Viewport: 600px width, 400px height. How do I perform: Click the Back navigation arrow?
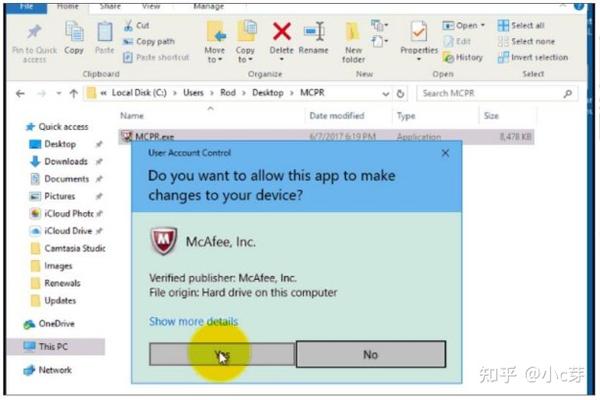point(20,93)
